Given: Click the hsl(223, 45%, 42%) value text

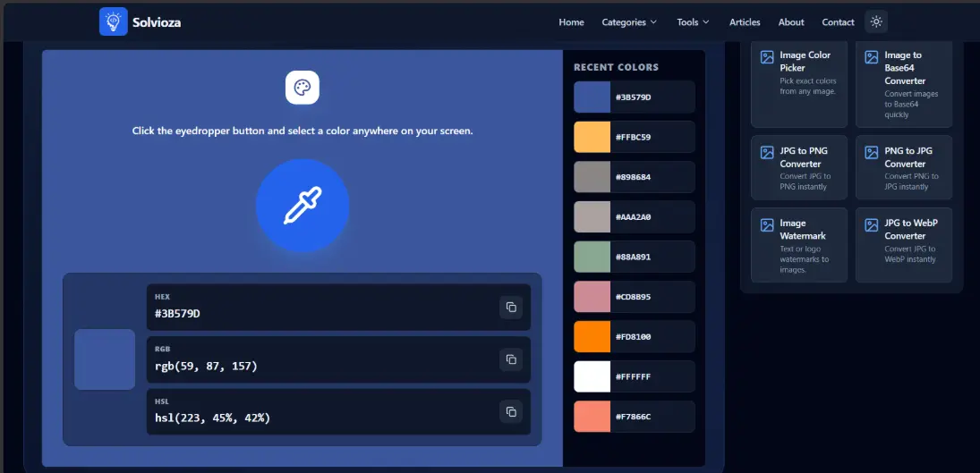Looking at the screenshot, I should pyautogui.click(x=212, y=418).
